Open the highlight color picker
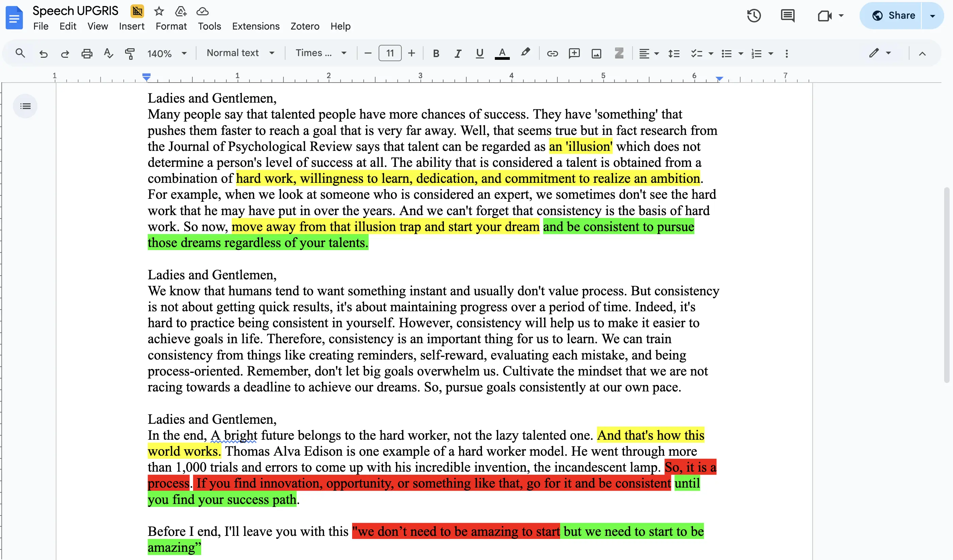This screenshot has width=953, height=560. (x=525, y=53)
